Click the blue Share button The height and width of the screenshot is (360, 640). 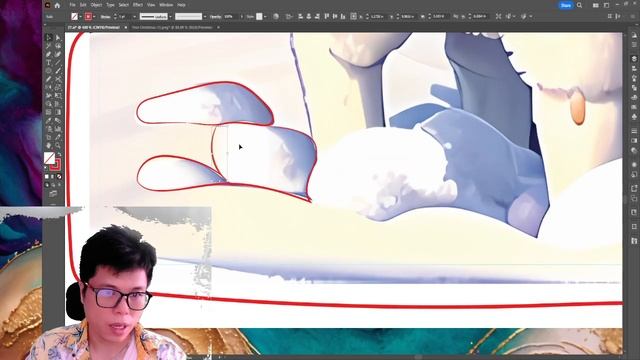566,5
